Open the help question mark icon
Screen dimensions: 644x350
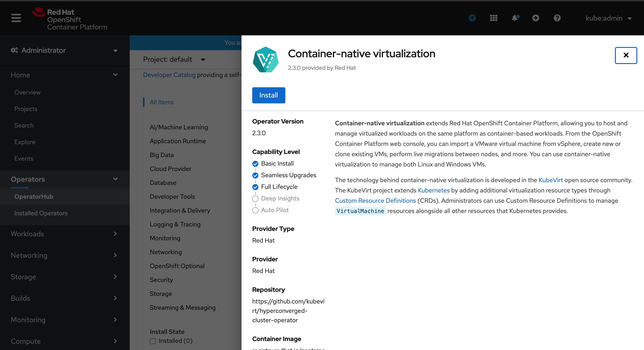pos(557,18)
